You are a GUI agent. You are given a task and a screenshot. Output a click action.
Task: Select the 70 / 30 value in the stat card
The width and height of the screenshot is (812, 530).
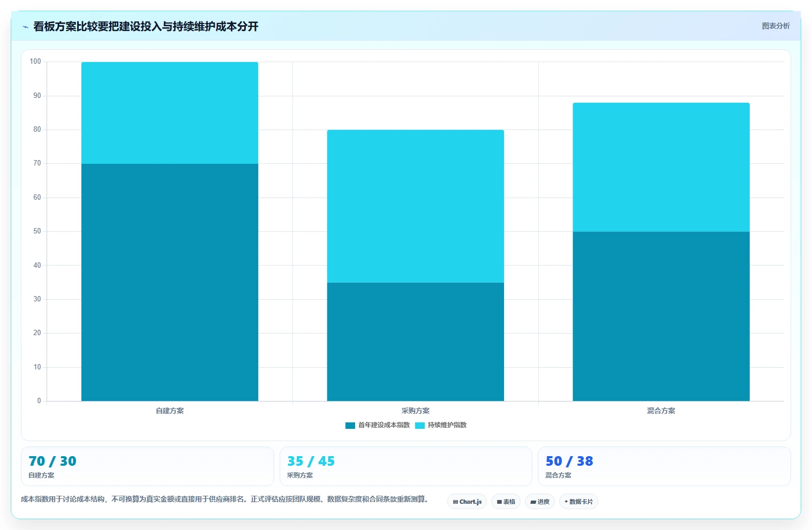point(52,461)
